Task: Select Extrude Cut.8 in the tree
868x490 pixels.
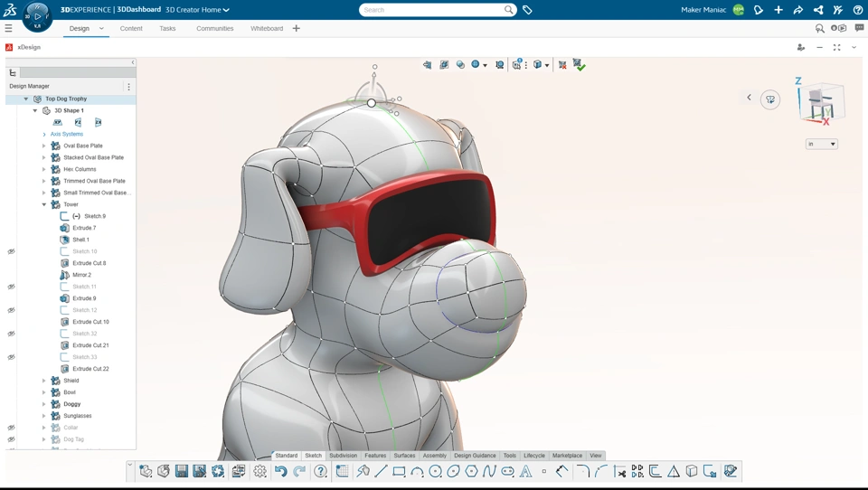Action: tap(90, 263)
